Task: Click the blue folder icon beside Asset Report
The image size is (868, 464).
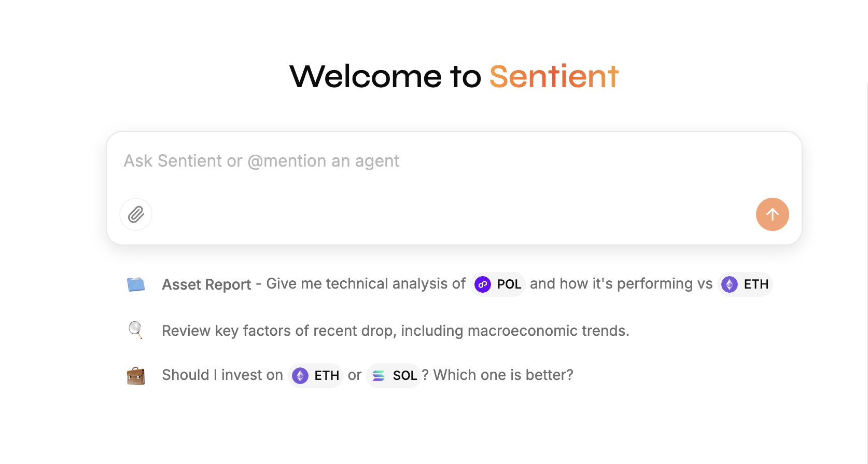Action: [136, 284]
